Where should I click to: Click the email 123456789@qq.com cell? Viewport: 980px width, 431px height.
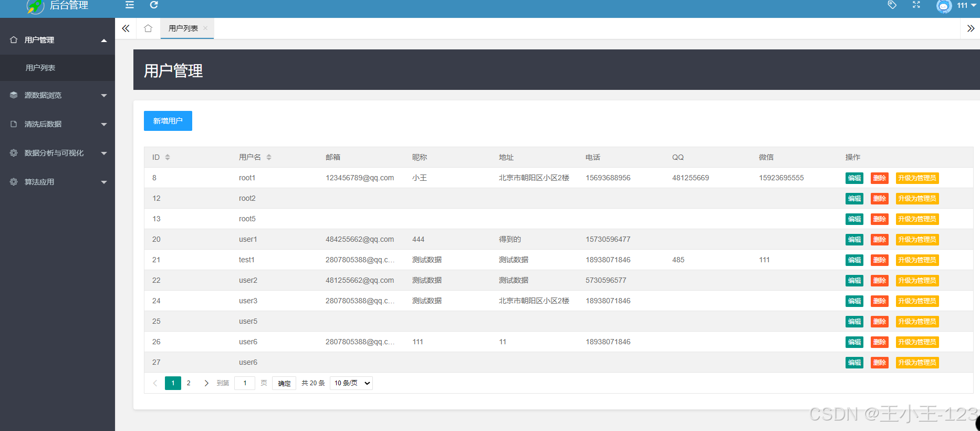pyautogui.click(x=360, y=178)
